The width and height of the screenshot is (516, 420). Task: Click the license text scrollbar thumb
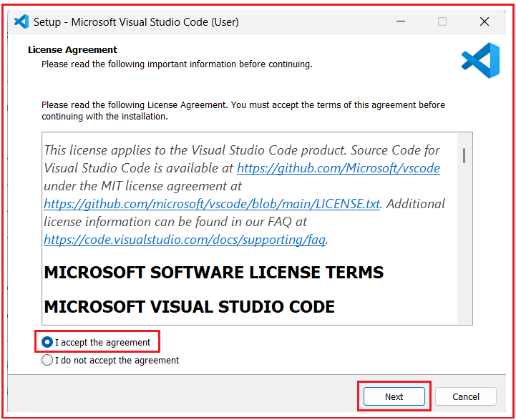(464, 155)
